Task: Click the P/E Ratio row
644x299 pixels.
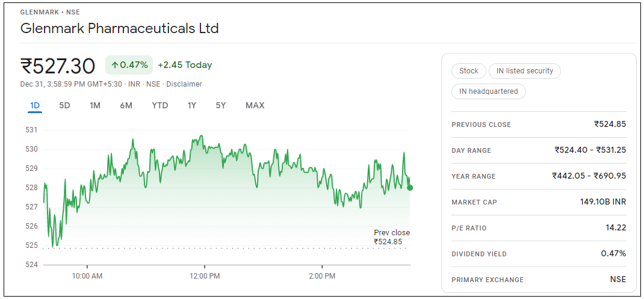Action: 538,228
